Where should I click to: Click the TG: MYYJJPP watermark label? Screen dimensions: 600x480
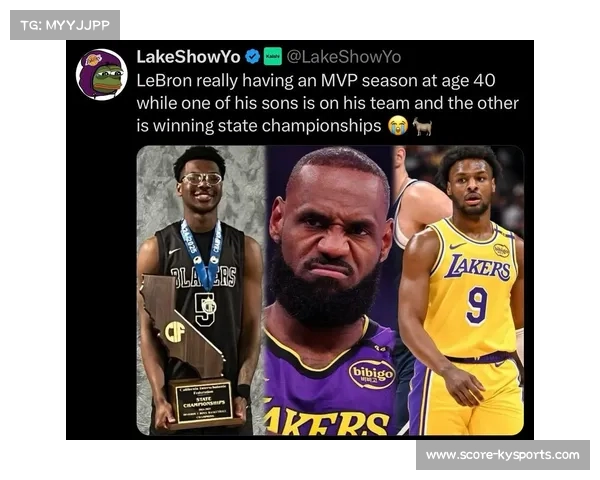click(65, 25)
